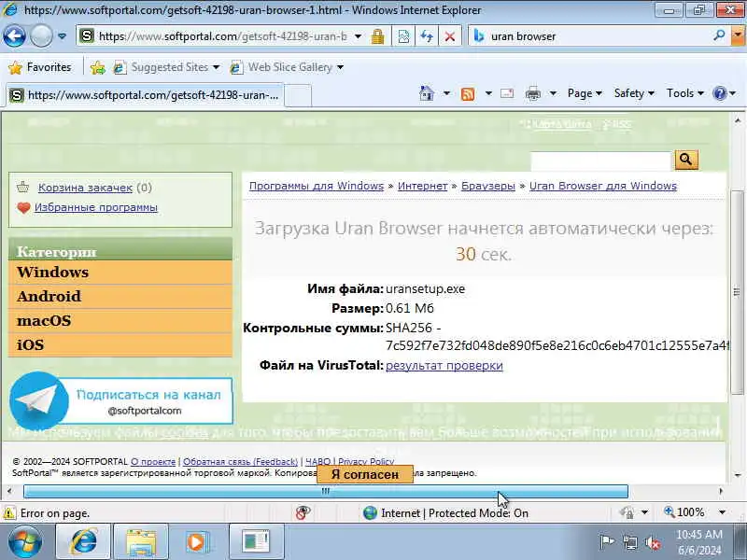
Task: Click the address bar URL field
Action: click(x=222, y=36)
